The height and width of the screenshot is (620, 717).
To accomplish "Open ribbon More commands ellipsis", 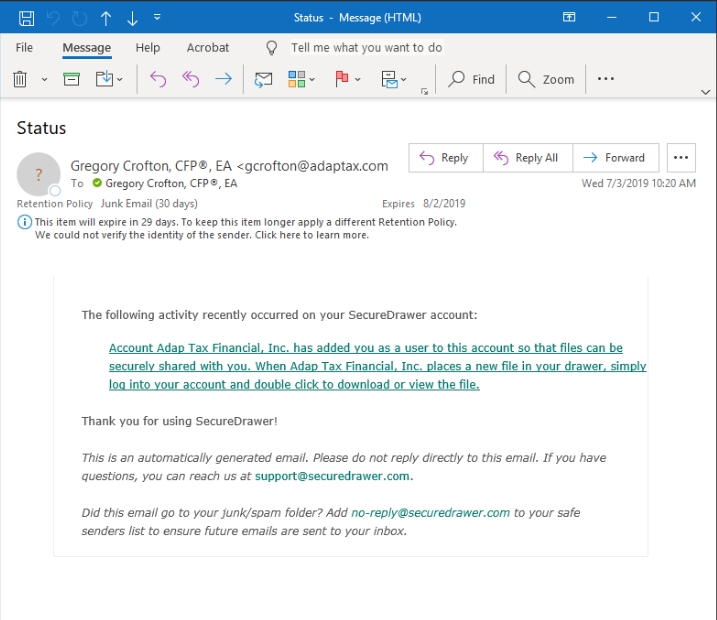I will point(605,79).
